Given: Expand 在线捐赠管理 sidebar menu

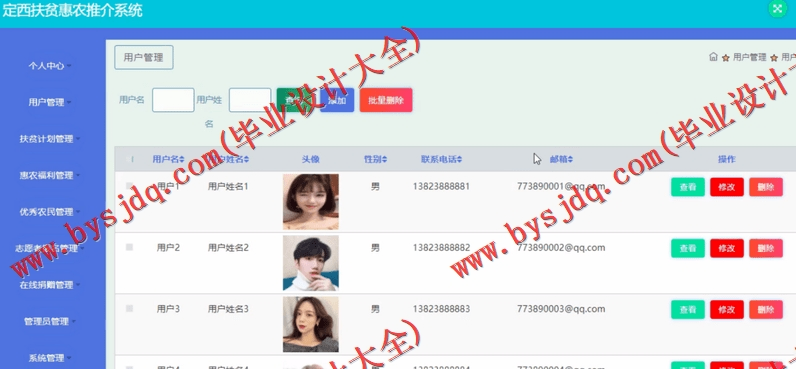Looking at the screenshot, I should 50,285.
